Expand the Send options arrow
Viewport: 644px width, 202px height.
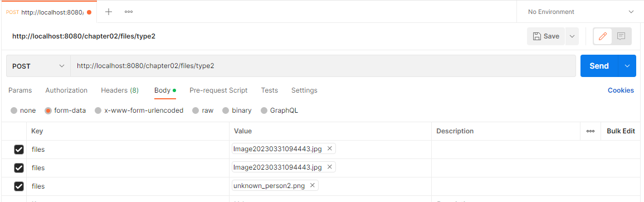[627, 66]
